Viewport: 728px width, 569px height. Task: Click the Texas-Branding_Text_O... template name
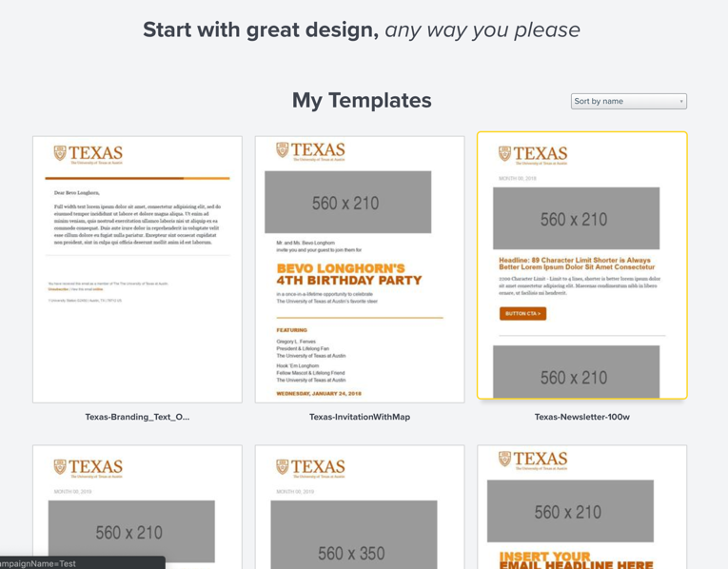click(137, 417)
